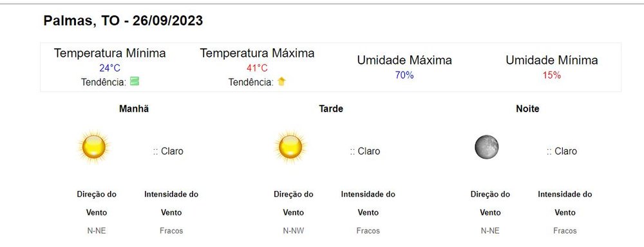
Task: Click the 15% minimum humidity value
Action: (552, 75)
